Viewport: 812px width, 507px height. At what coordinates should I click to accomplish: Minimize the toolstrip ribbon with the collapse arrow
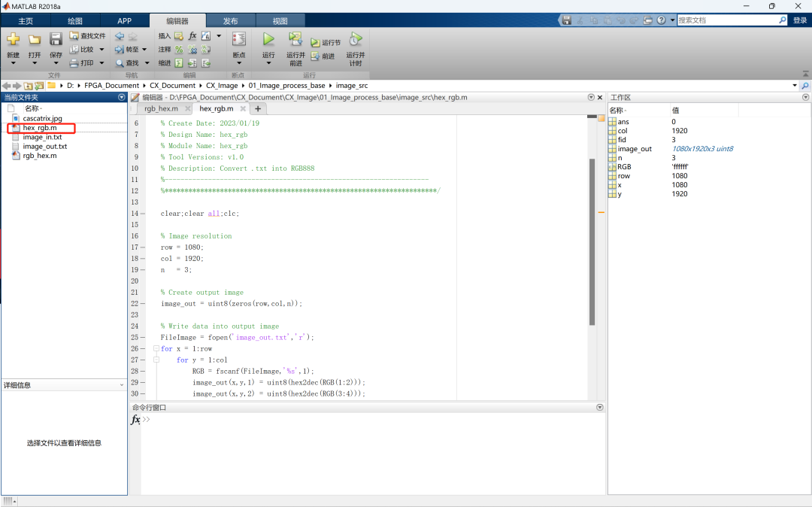click(x=804, y=75)
